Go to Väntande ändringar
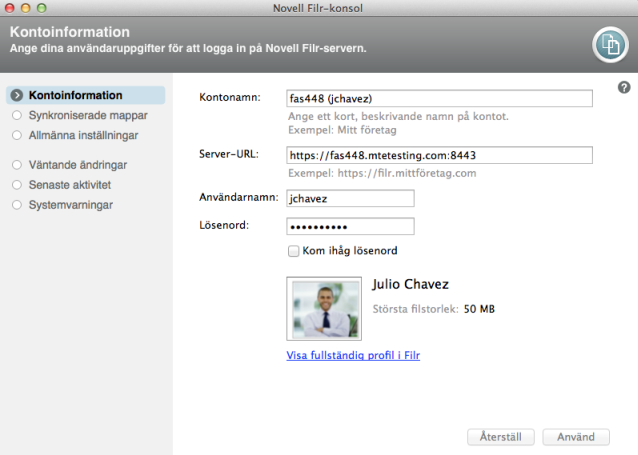Screen dimensions: 638x455 click(78, 165)
